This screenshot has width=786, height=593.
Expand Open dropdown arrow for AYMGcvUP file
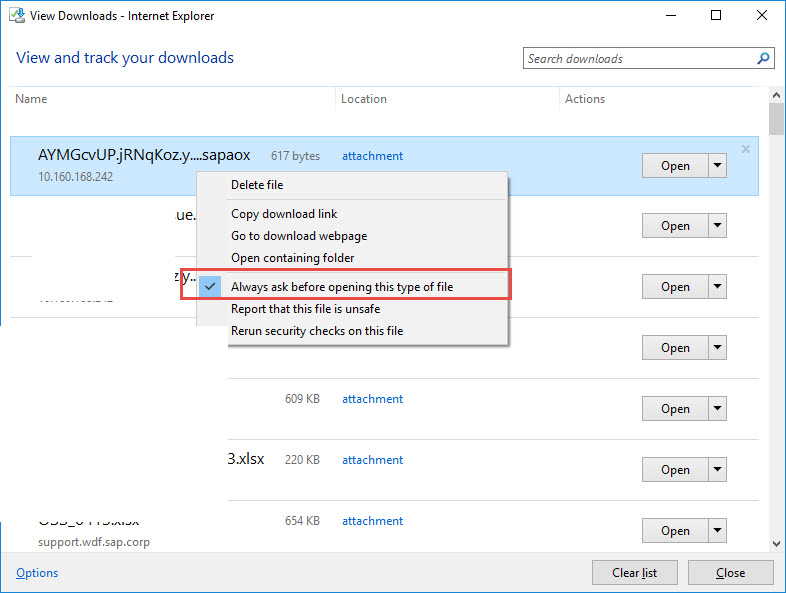[717, 166]
